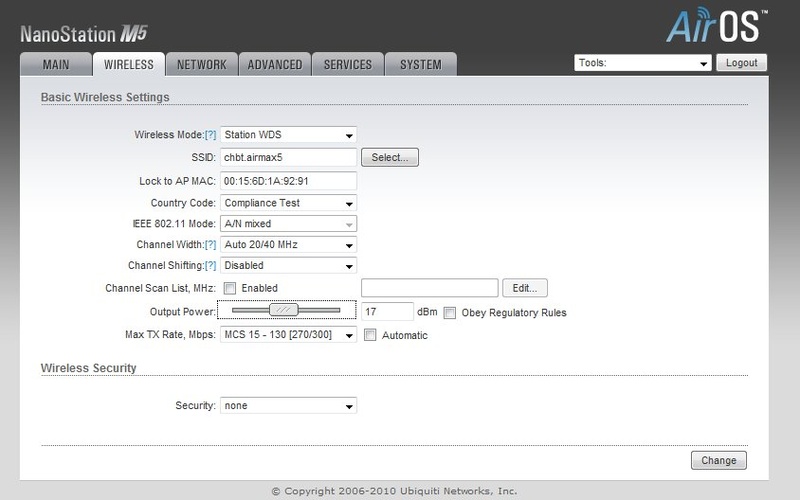This screenshot has height=500, width=800.
Task: Toggle the Obey Regulatory Rules checkbox
Action: tap(449, 313)
